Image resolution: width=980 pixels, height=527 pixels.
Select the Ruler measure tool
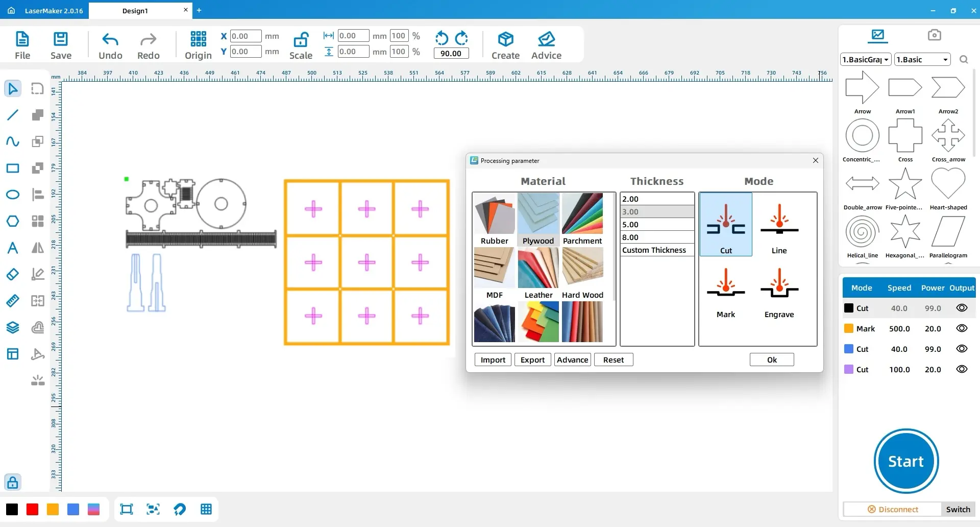(13, 301)
